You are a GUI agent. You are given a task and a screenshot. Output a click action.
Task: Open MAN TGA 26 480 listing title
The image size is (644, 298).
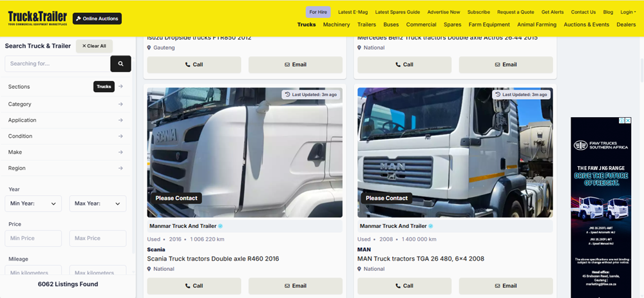tap(421, 259)
